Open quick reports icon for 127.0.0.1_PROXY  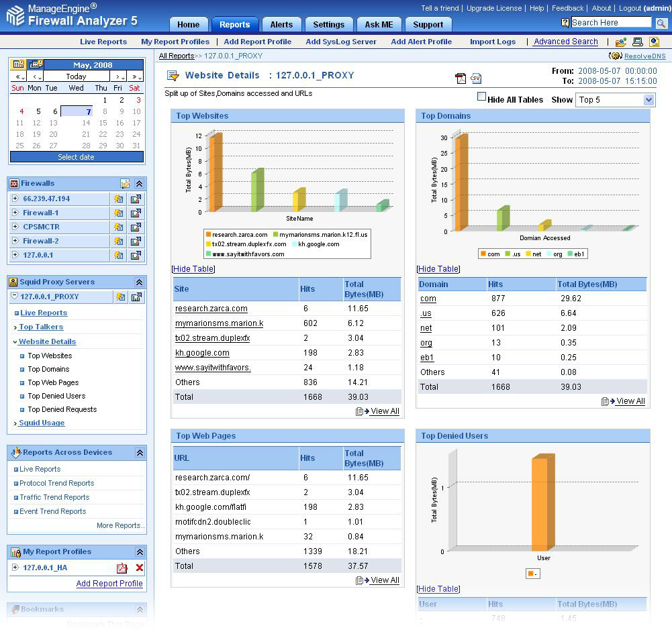(x=121, y=297)
